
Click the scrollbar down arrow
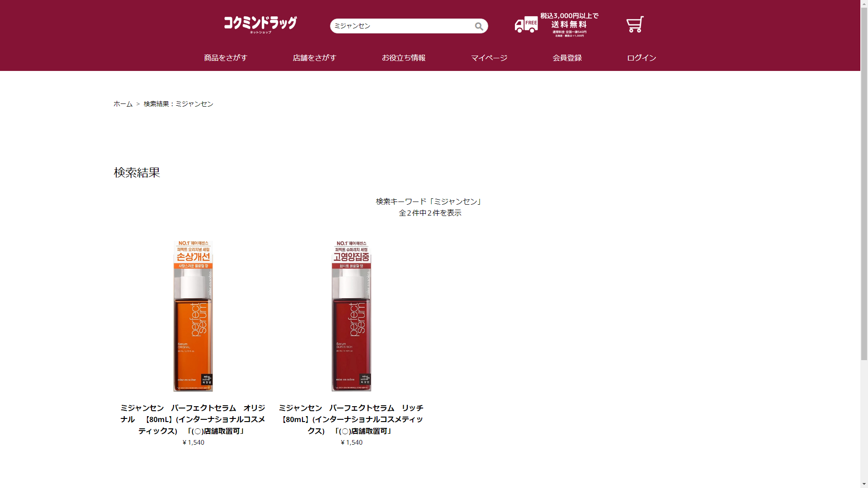pyautogui.click(x=864, y=484)
